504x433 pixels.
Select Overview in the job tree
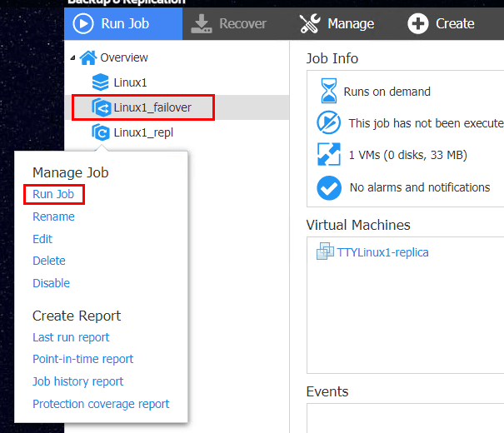(x=124, y=57)
